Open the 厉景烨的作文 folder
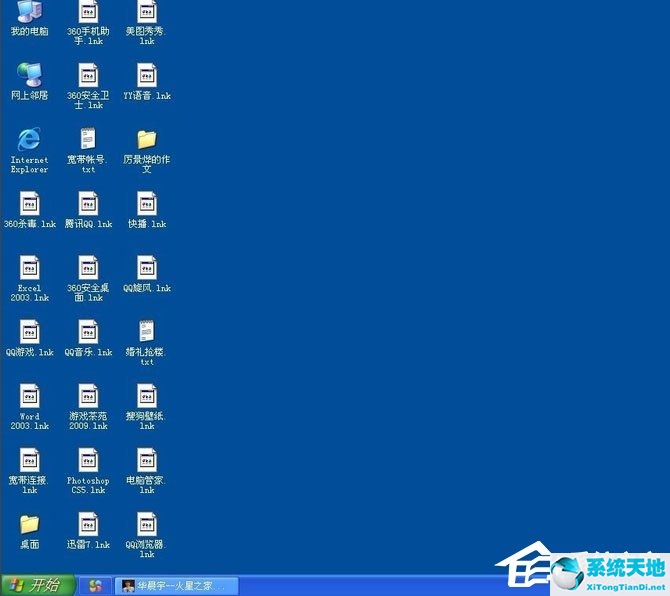 (x=147, y=139)
